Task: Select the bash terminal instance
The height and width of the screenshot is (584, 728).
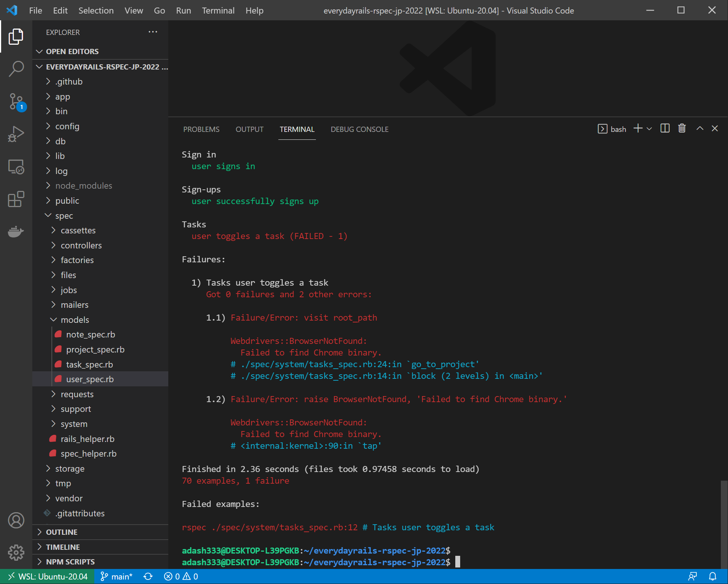Action: click(612, 129)
